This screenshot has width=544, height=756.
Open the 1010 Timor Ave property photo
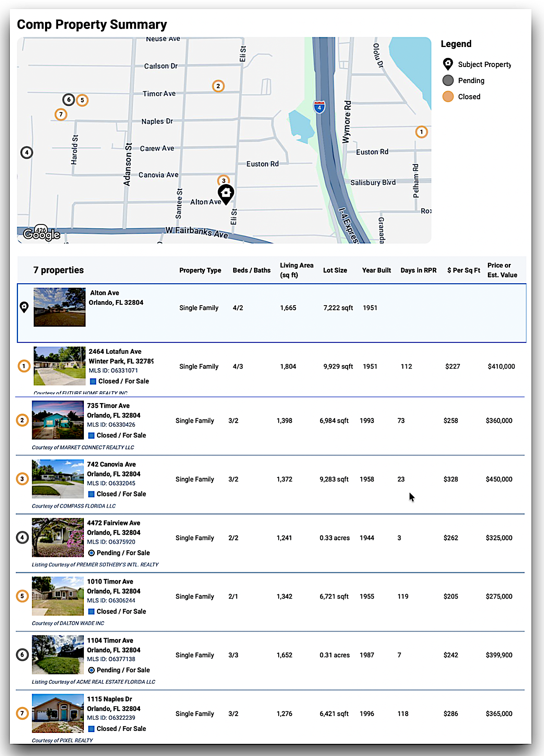tap(58, 596)
